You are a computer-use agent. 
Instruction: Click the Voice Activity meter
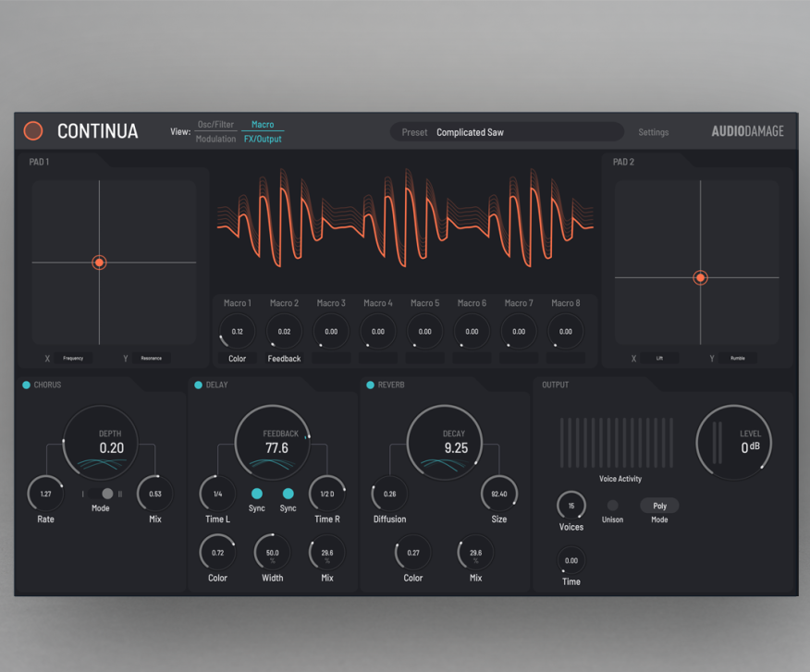[x=617, y=443]
